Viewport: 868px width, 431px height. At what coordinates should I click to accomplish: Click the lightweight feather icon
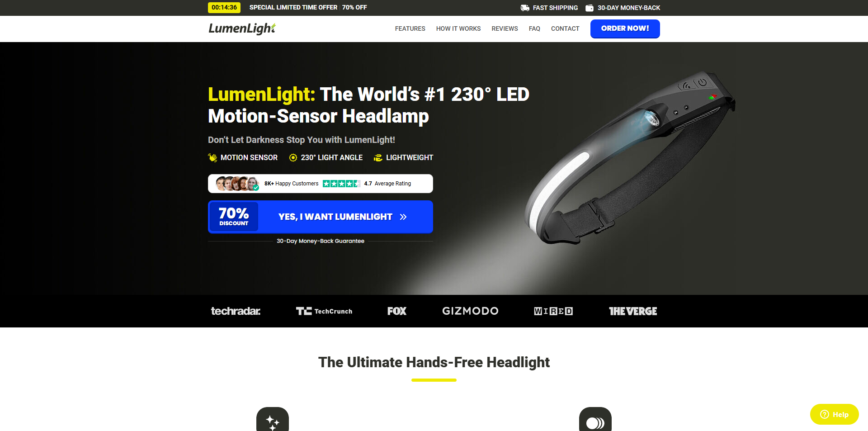[378, 157]
